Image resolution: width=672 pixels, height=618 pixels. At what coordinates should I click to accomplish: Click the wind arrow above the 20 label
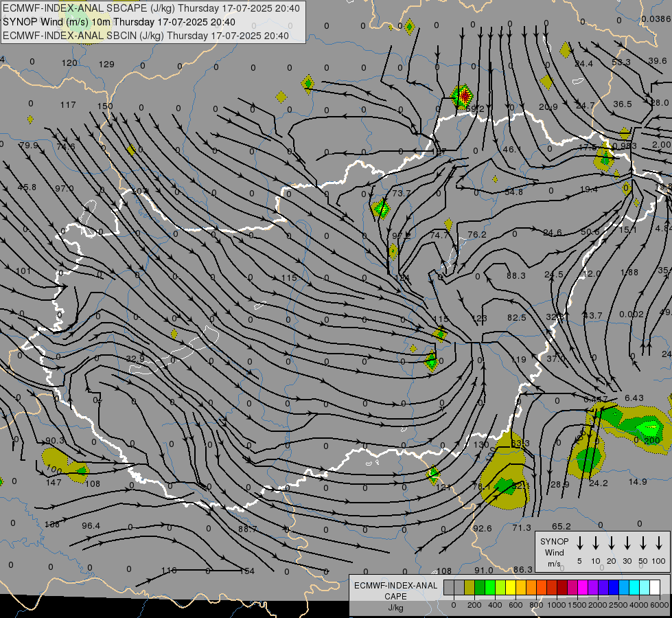[x=612, y=543]
